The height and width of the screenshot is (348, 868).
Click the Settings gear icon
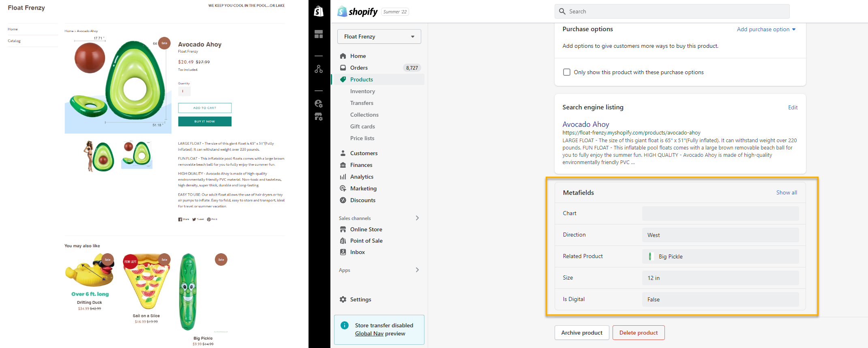click(343, 299)
